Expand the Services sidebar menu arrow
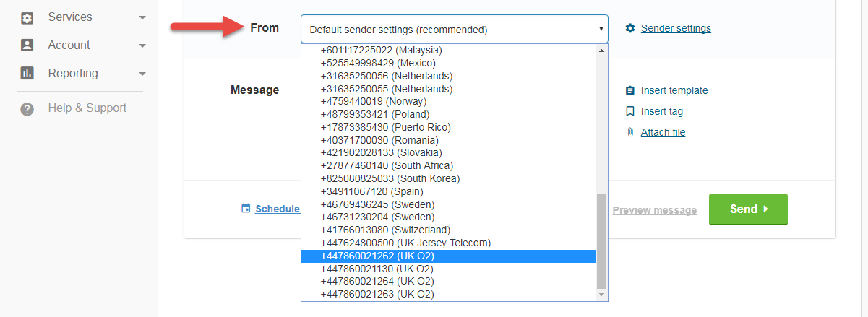The width and height of the screenshot is (868, 317). (x=142, y=17)
